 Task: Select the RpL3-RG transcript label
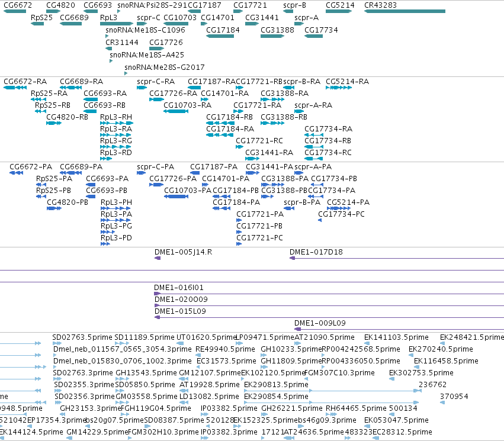coord(116,141)
